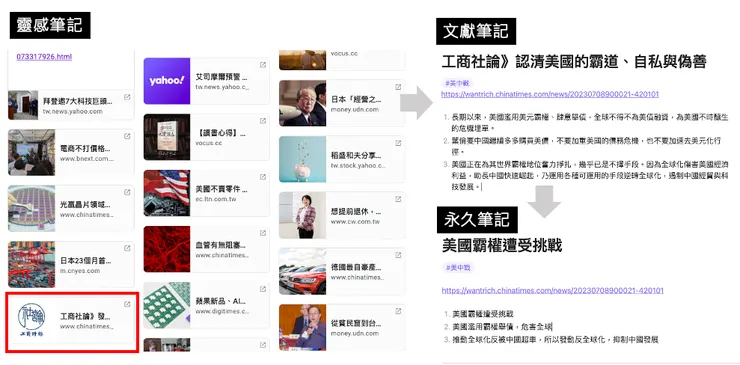Select the container port thumbnail of 日本23個月首
The image size is (740, 365).
pyautogui.click(x=32, y=264)
